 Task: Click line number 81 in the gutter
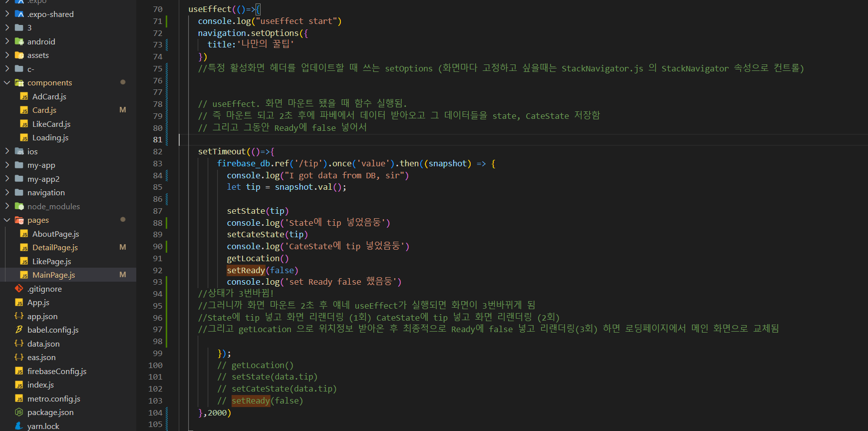coord(158,139)
